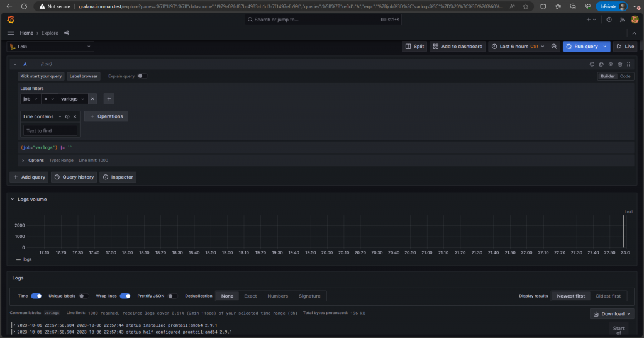
Task: Switch the query editor to Code mode
Action: (x=625, y=76)
